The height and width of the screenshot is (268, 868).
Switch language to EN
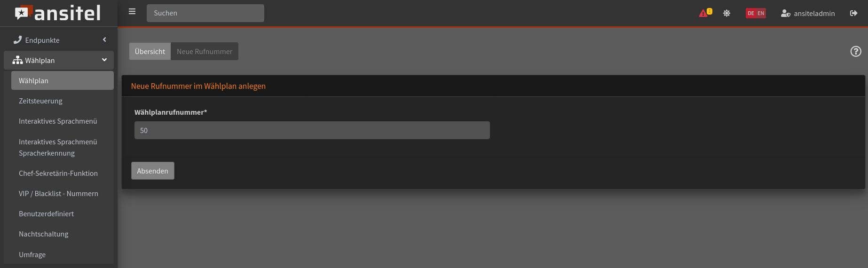761,13
